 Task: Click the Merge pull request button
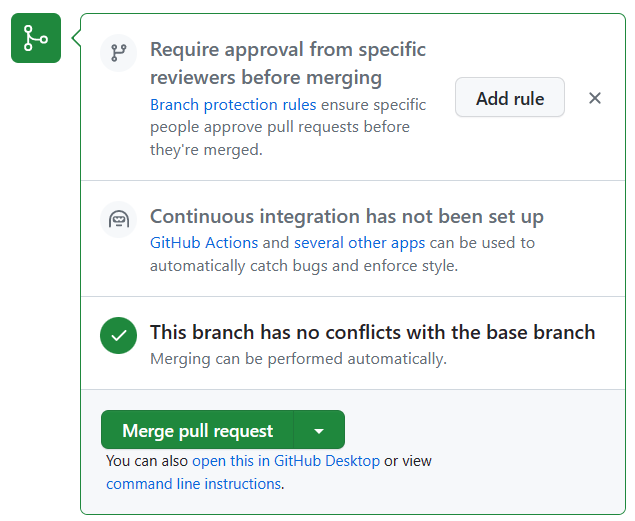pyautogui.click(x=197, y=431)
